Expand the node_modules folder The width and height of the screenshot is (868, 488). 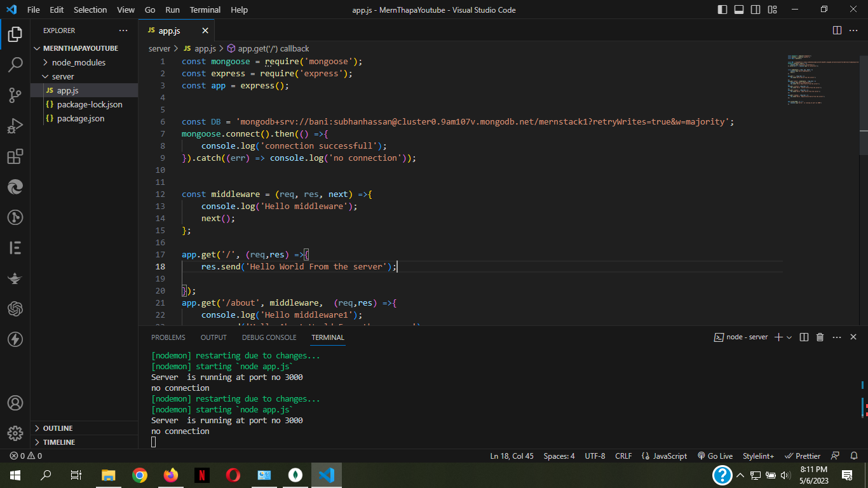pos(79,62)
